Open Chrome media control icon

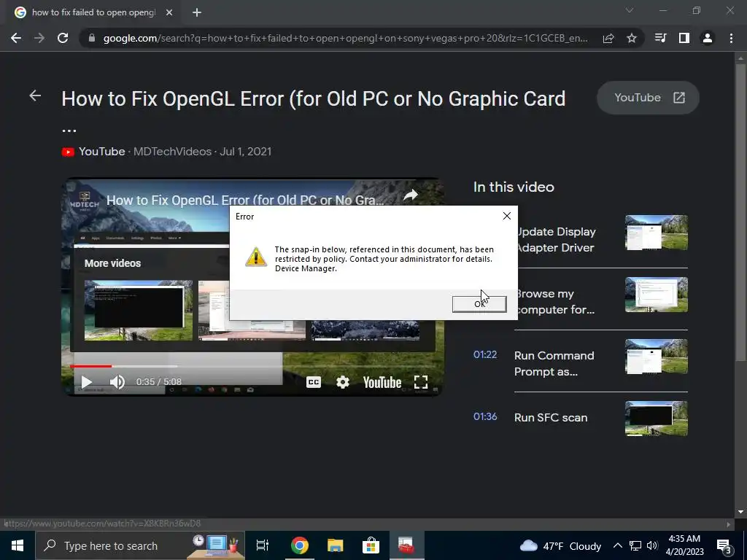(660, 38)
